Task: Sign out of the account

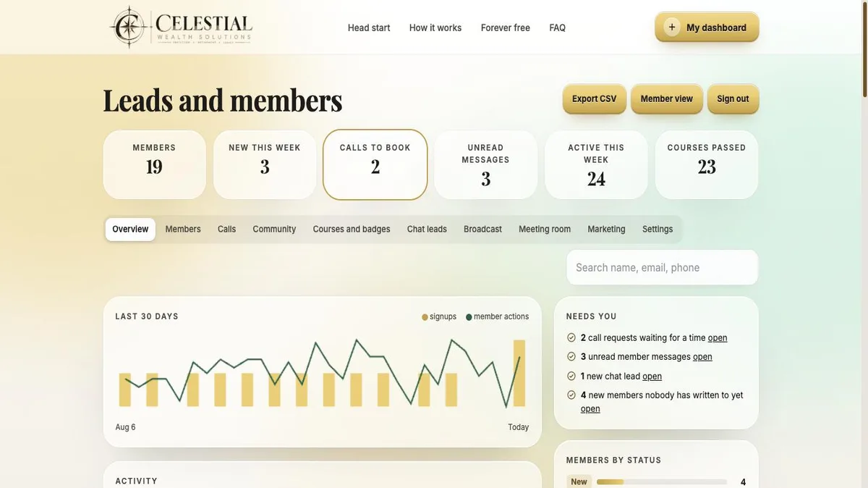Action: tap(733, 98)
